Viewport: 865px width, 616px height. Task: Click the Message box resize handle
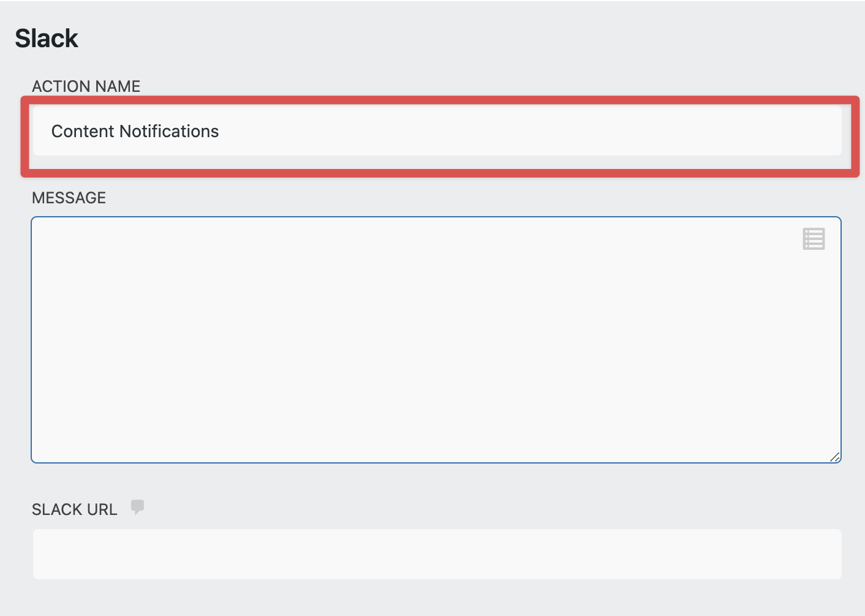click(x=834, y=457)
